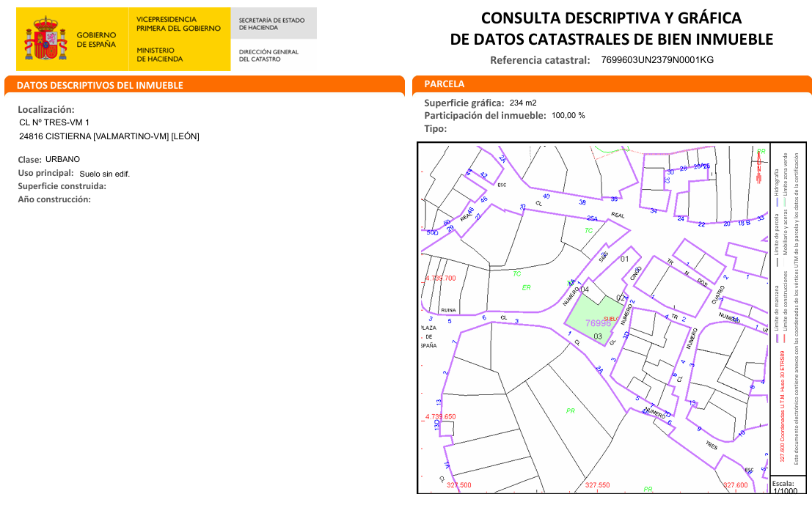The width and height of the screenshot is (812, 516).
Task: Select "24816 CISTIERNA [VALMARTINO-VM] [LEÓN]" line
Action: click(109, 136)
